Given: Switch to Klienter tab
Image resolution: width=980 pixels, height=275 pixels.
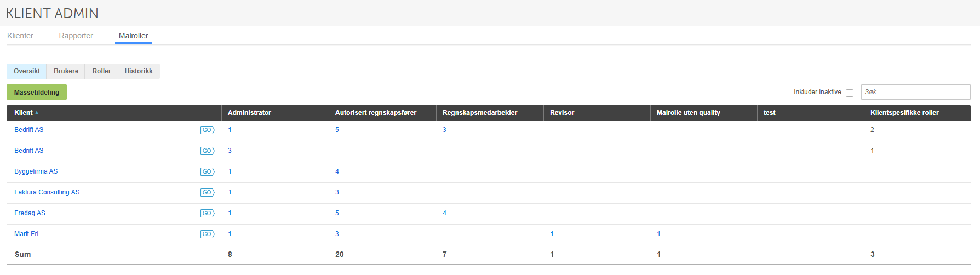Looking at the screenshot, I should [x=20, y=36].
